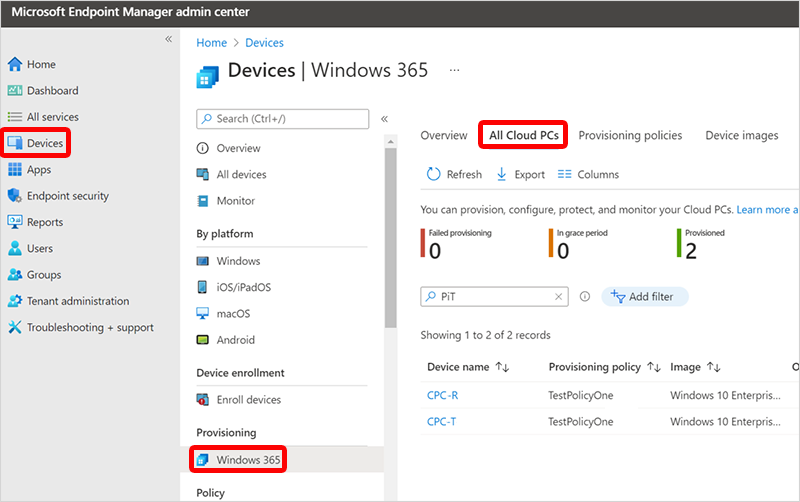
Task: Click the Provisioning policy column header text
Action: click(594, 367)
